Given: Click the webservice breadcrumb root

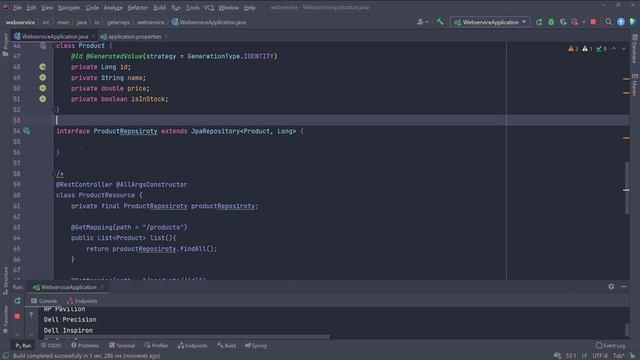Looking at the screenshot, I should pyautogui.click(x=20, y=22).
